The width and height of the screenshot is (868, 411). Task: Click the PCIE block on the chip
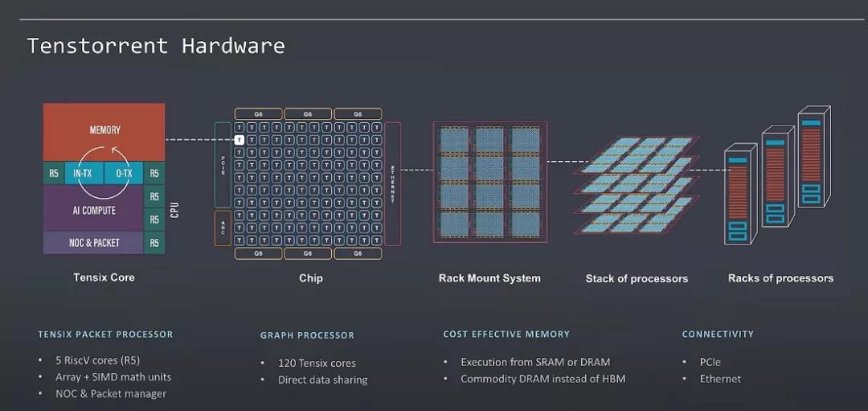coord(223,165)
